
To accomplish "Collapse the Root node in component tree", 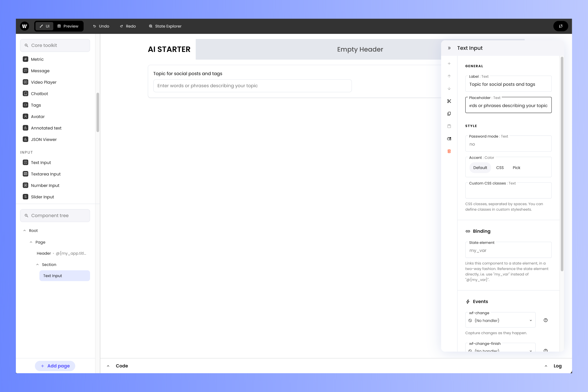I will tap(24, 230).
